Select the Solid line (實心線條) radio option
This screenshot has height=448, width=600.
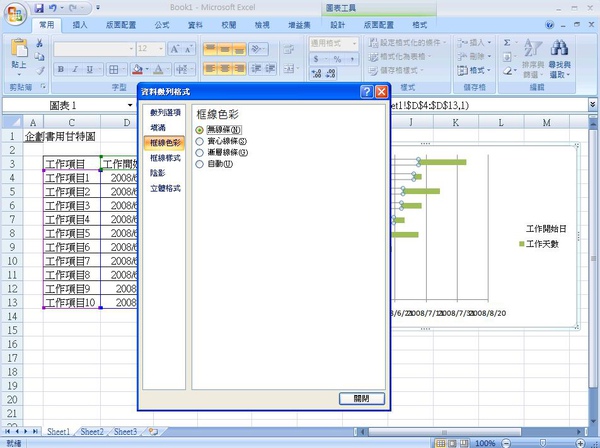[x=199, y=141]
